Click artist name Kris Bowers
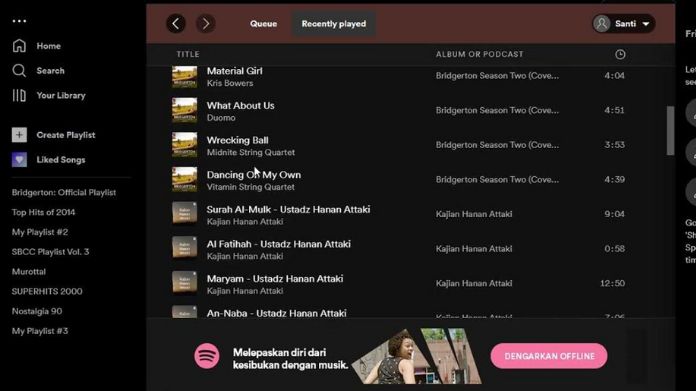 230,83
